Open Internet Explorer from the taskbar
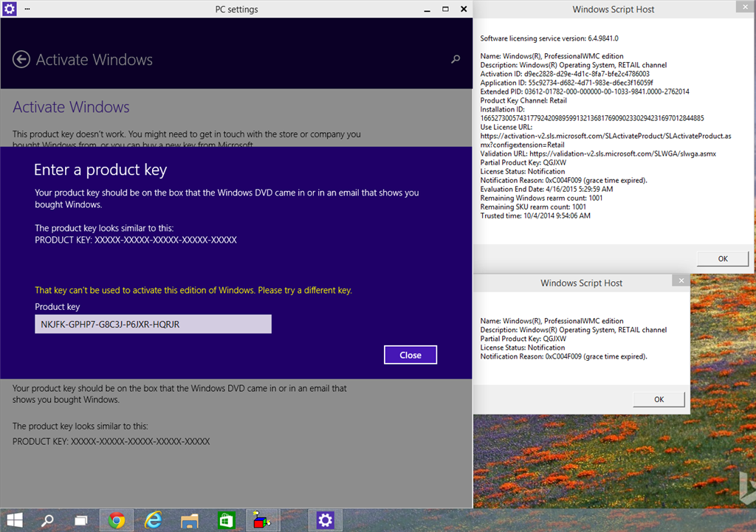 click(x=154, y=520)
